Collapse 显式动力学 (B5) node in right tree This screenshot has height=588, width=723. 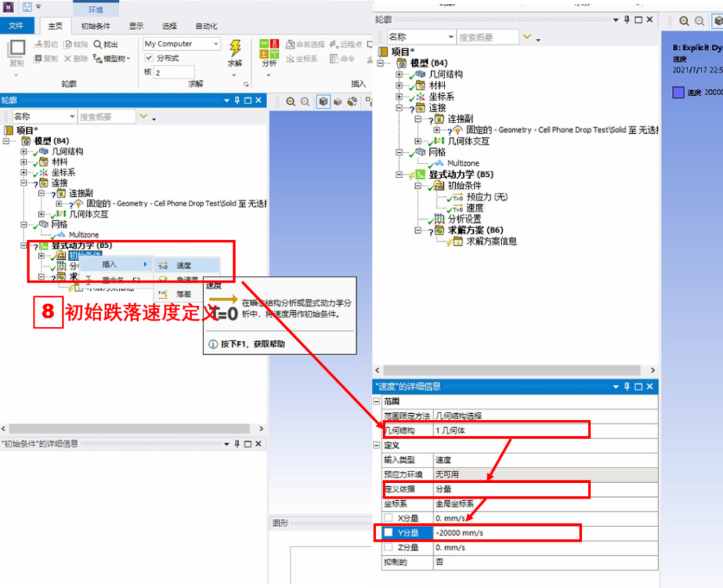tap(399, 174)
